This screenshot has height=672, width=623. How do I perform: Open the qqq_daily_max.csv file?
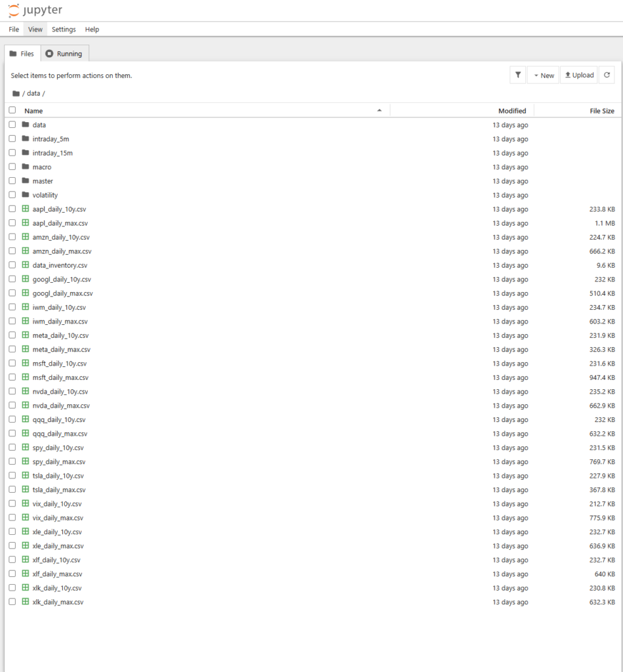(x=60, y=433)
